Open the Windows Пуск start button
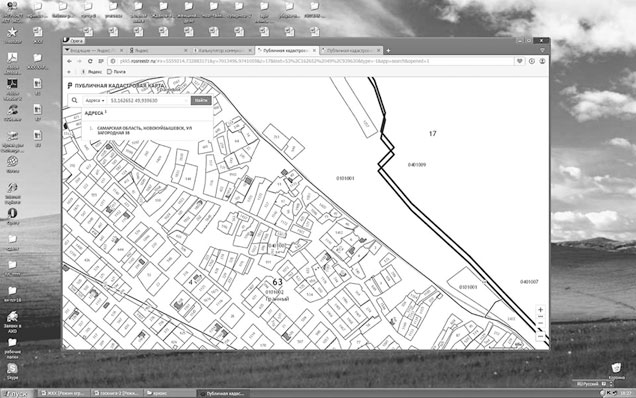 [x=16, y=394]
